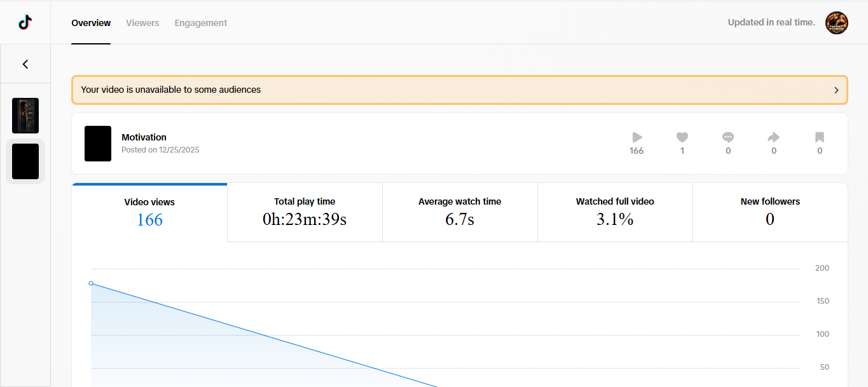The width and height of the screenshot is (868, 387).
Task: Click the share arrow icon
Action: [774, 137]
